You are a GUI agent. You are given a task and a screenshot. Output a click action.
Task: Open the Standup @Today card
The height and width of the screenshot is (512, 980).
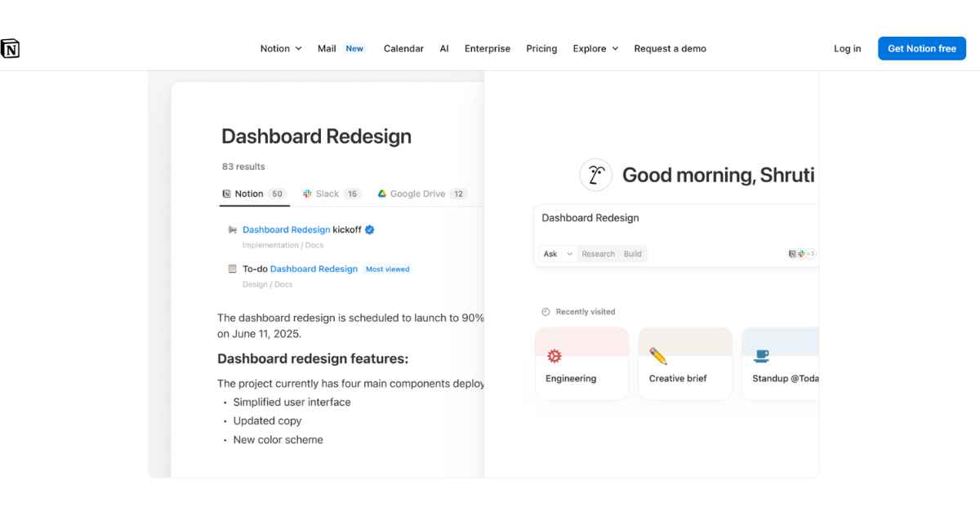pos(781,363)
